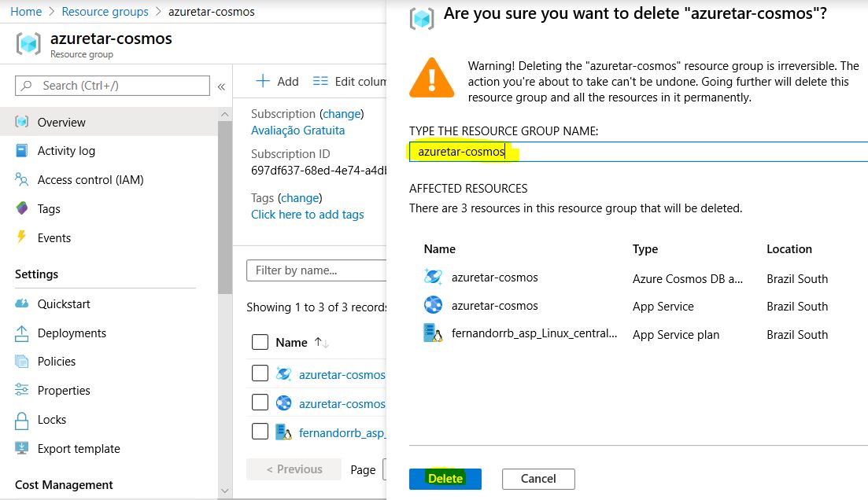
Task: Click the Previous page button
Action: (x=294, y=469)
